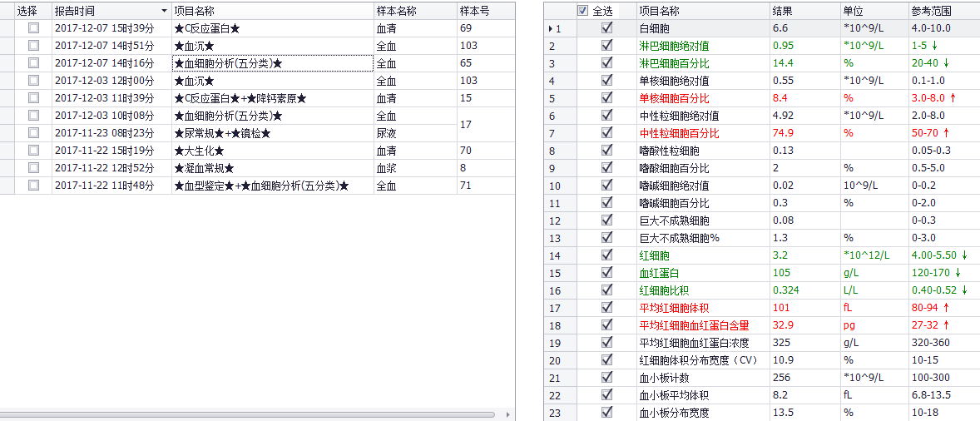The image size is (980, 421).
Task: Click the 结果 column header
Action: click(x=782, y=11)
